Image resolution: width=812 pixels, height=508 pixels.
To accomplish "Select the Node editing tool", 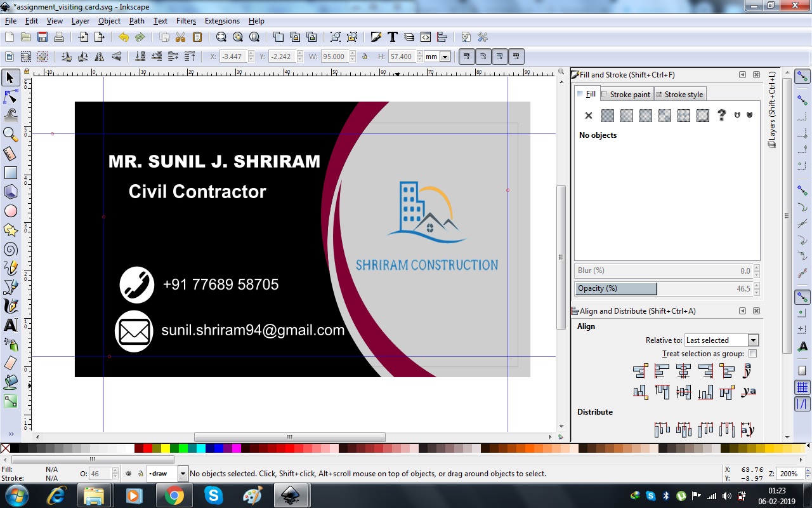I will 10,97.
